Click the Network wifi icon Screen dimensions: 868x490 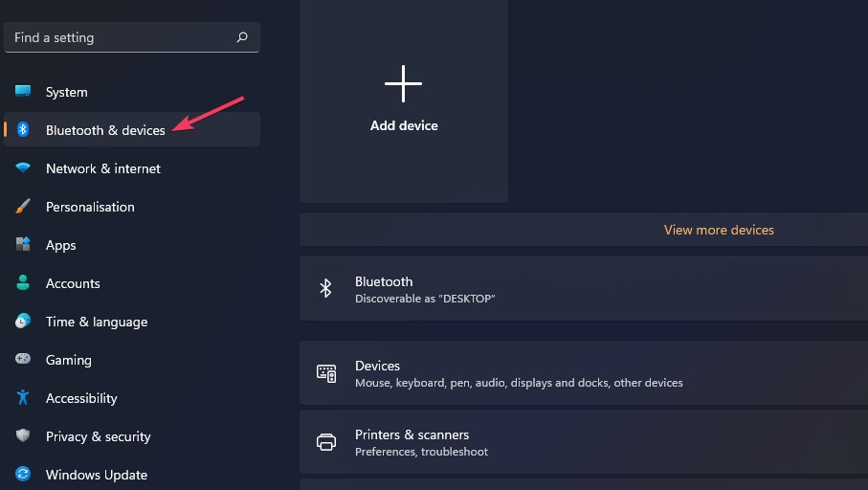[23, 167]
